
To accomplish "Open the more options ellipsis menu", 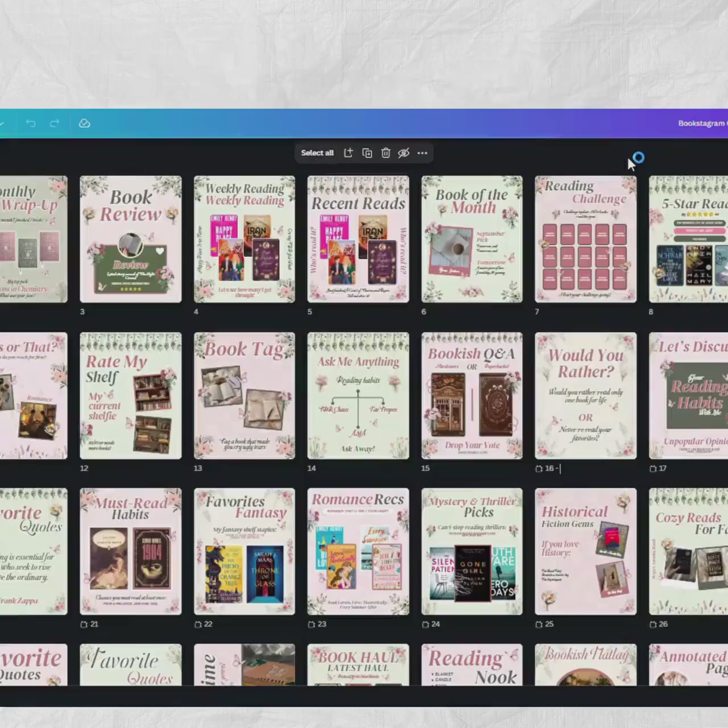I will coord(422,153).
